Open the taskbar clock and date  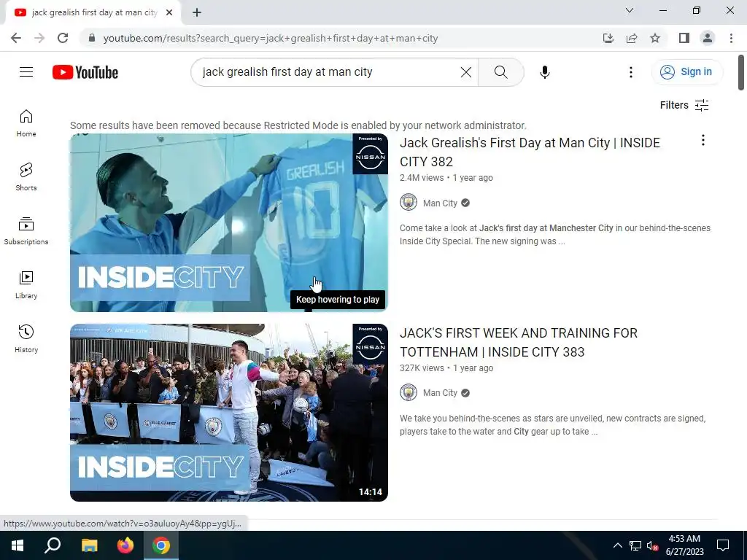[x=684, y=545]
